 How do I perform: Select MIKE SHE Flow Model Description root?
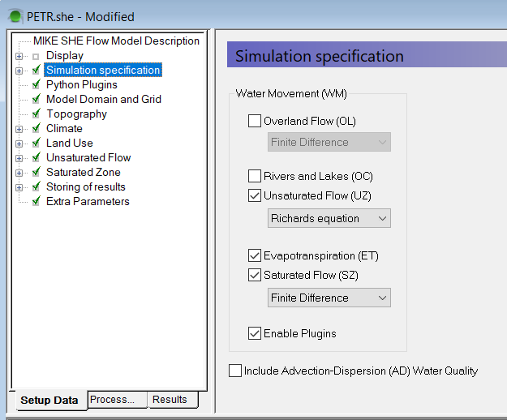coord(116,41)
